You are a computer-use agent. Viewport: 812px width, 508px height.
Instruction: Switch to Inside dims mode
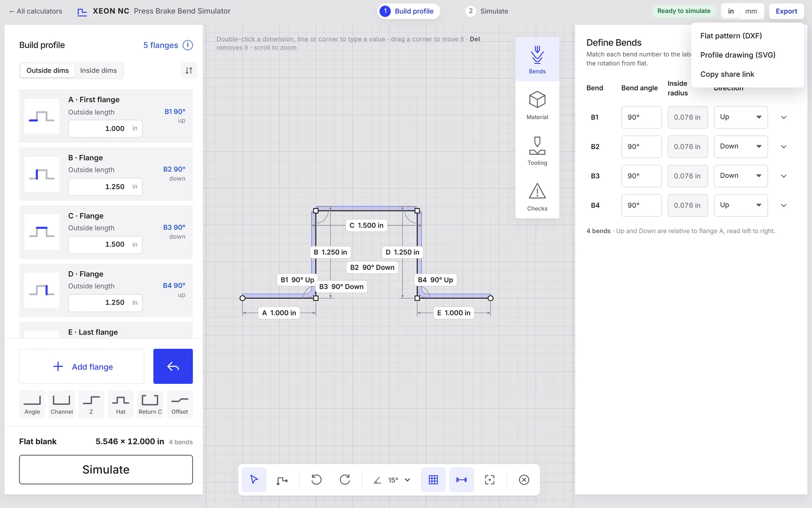98,70
